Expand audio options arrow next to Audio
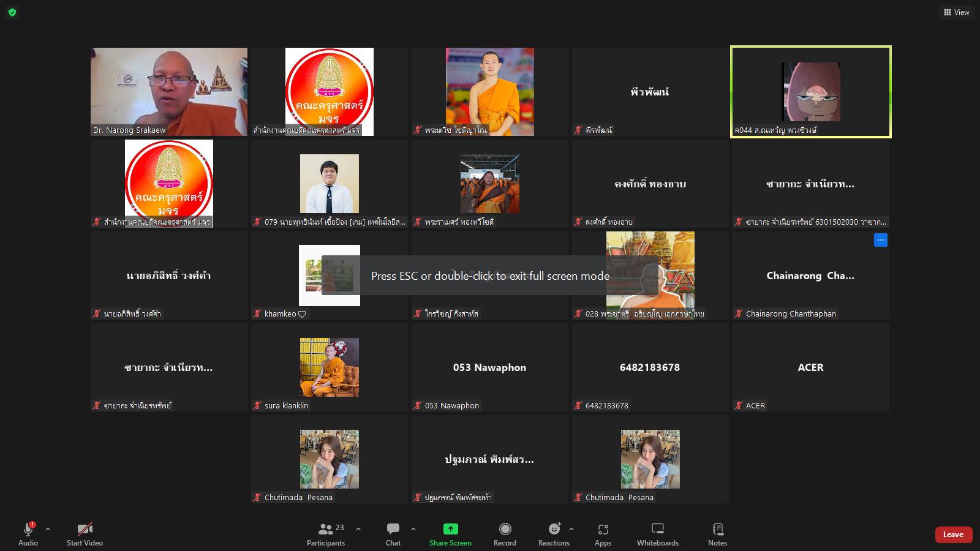This screenshot has width=980, height=551. pos(48,529)
